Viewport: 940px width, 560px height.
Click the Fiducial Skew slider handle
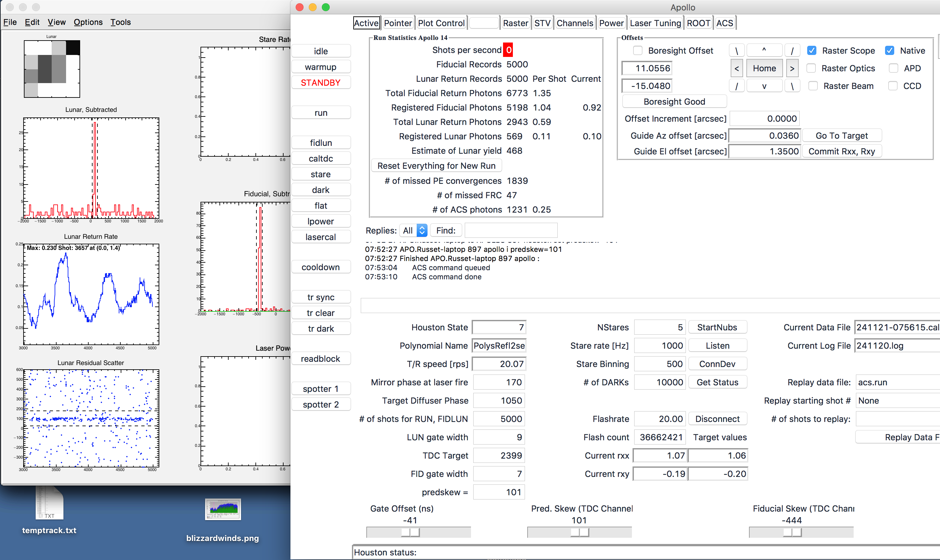(x=792, y=532)
